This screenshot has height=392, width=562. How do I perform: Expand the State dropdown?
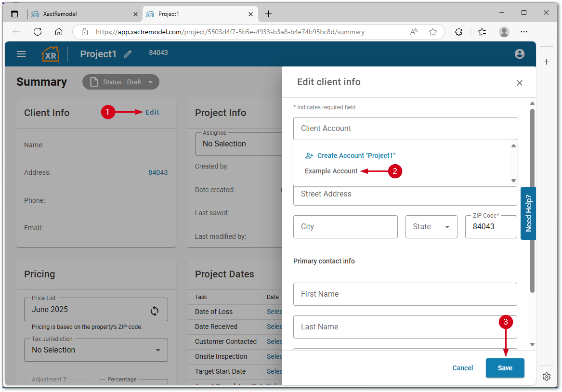(431, 227)
